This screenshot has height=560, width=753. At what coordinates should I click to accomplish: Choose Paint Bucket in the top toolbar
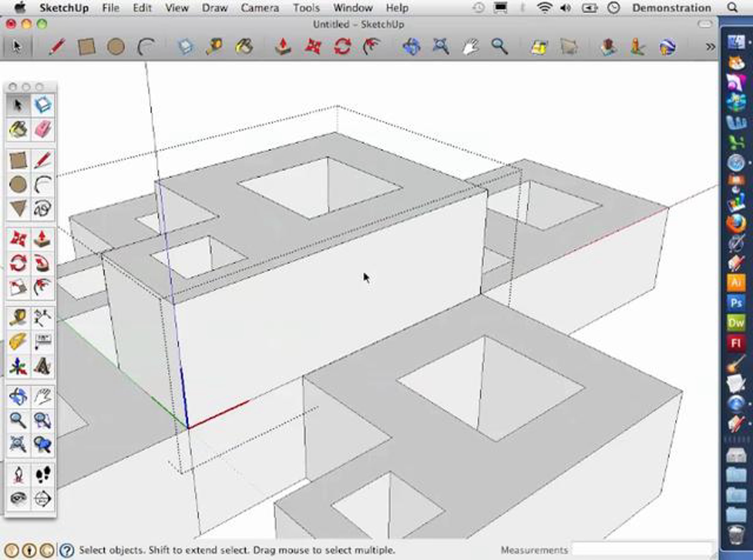(x=244, y=46)
